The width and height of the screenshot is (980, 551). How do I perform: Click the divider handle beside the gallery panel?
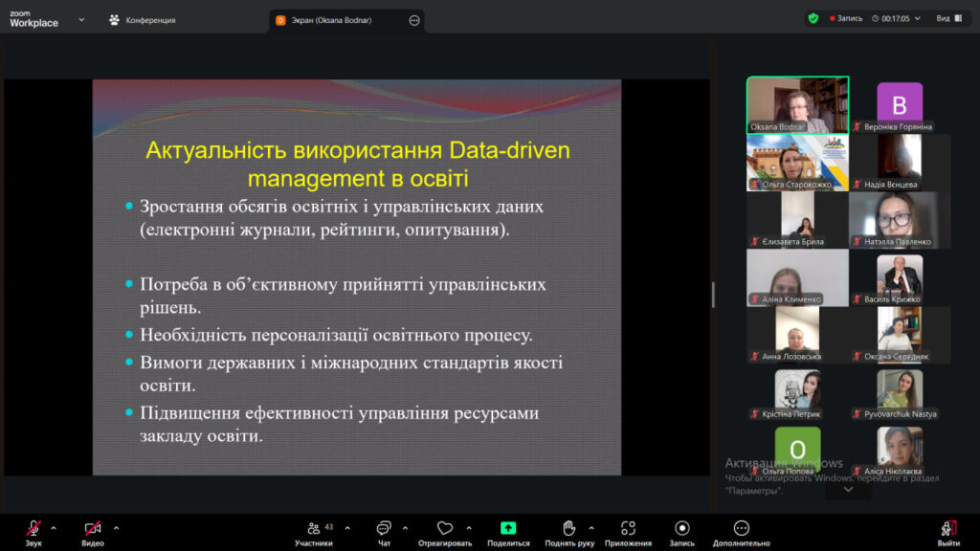[713, 295]
